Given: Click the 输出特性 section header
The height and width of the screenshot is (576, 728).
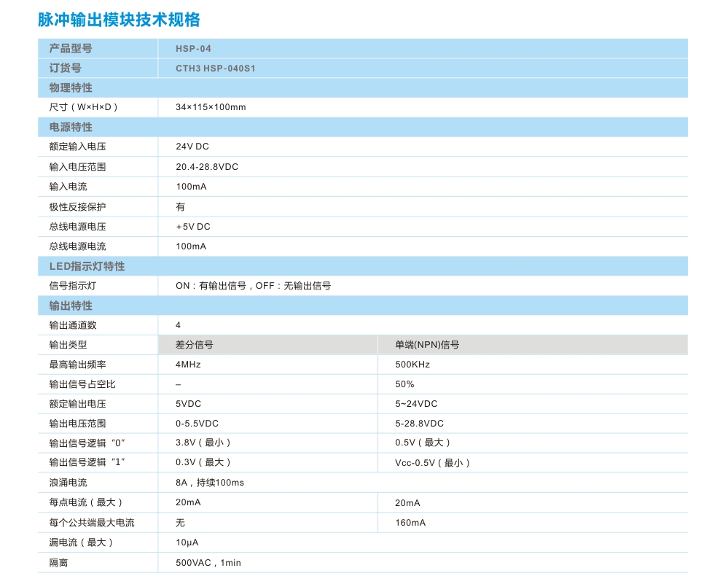Looking at the screenshot, I should pyautogui.click(x=71, y=305).
